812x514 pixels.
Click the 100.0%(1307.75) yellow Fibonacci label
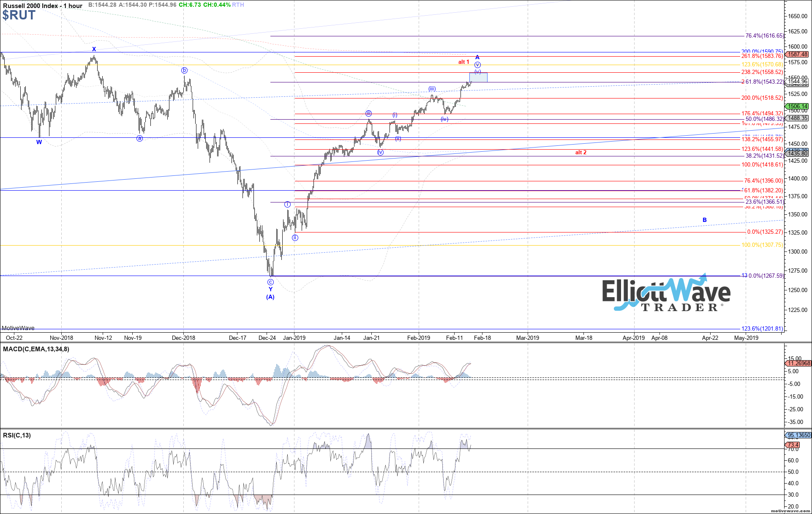(x=762, y=245)
